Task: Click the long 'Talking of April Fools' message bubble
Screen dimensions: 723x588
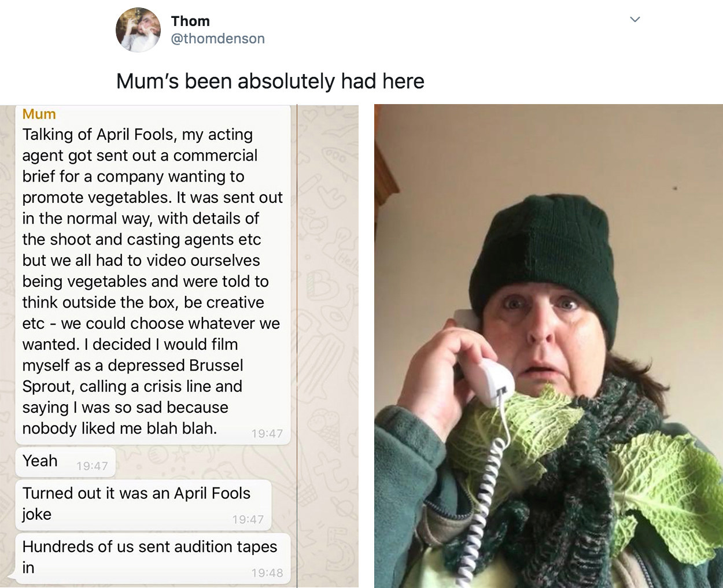Action: click(x=153, y=274)
